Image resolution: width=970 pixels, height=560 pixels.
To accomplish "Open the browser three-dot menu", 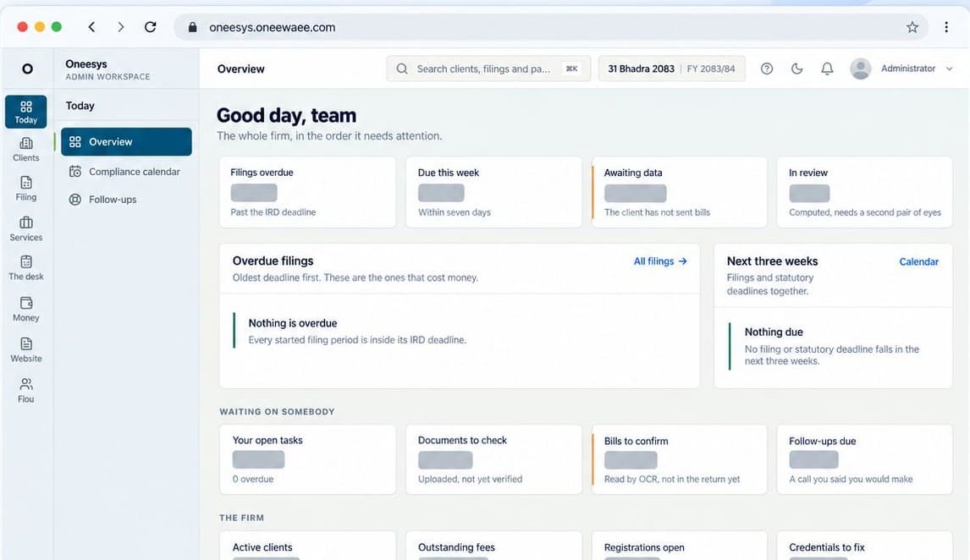I will [x=945, y=26].
